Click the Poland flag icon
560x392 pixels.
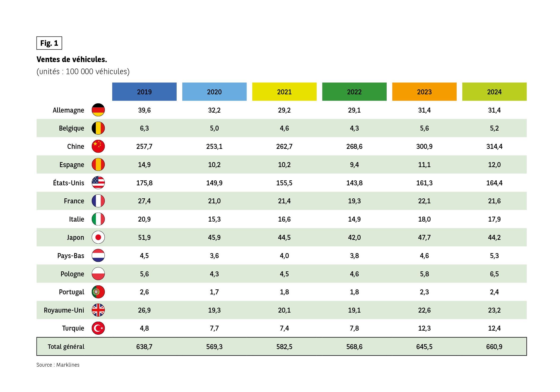tap(98, 273)
